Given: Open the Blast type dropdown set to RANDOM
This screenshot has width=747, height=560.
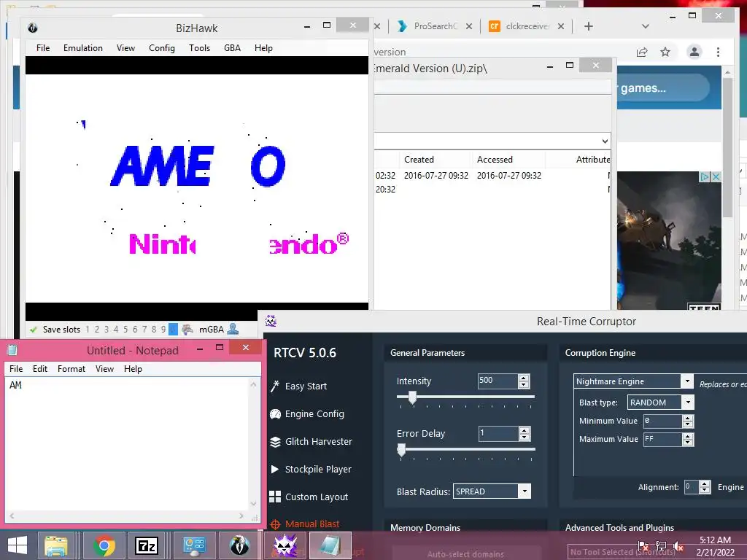Looking at the screenshot, I should tap(688, 402).
